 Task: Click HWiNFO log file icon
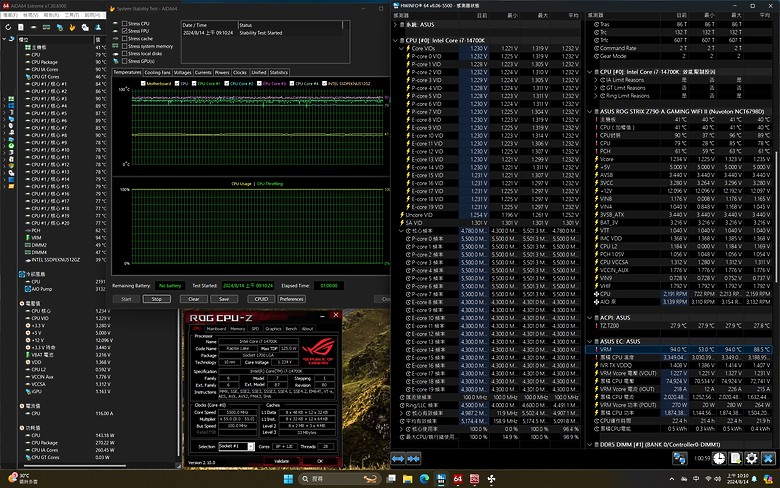click(735, 458)
